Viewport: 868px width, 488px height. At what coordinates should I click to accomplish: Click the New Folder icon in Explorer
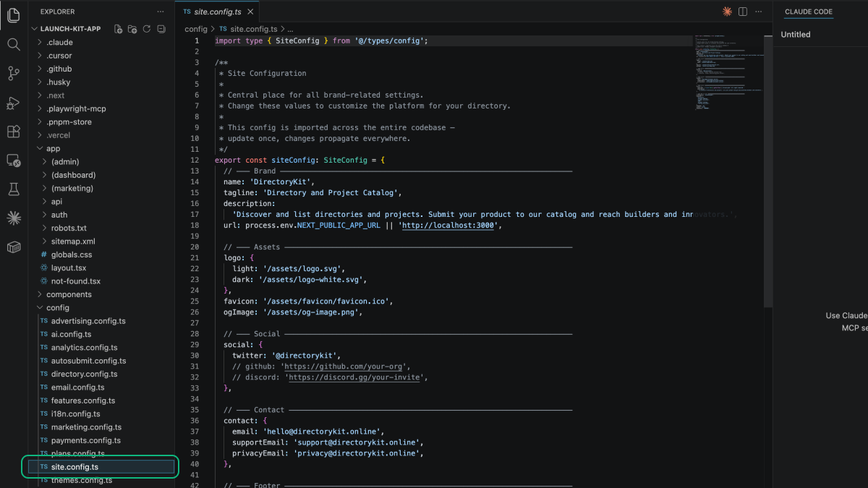click(x=132, y=29)
